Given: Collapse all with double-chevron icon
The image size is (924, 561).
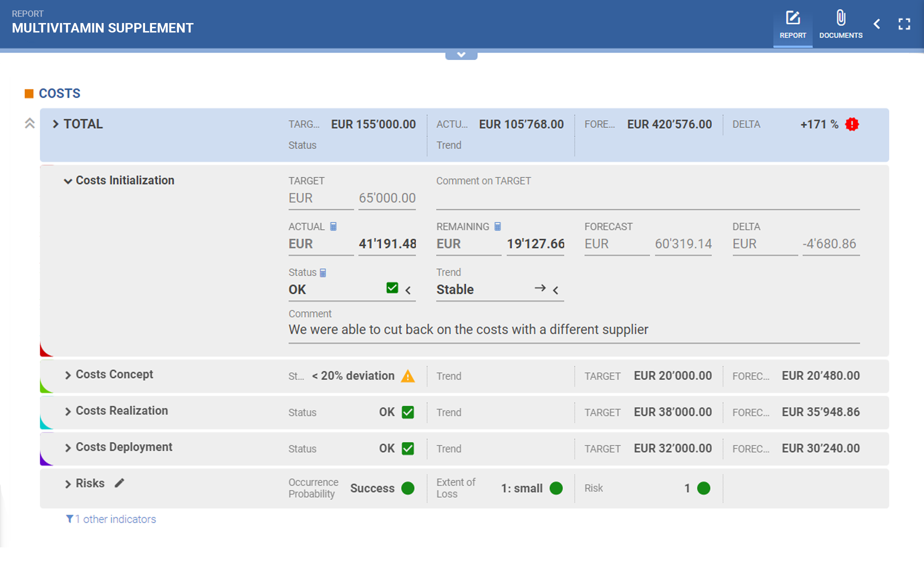Looking at the screenshot, I should 30,123.
